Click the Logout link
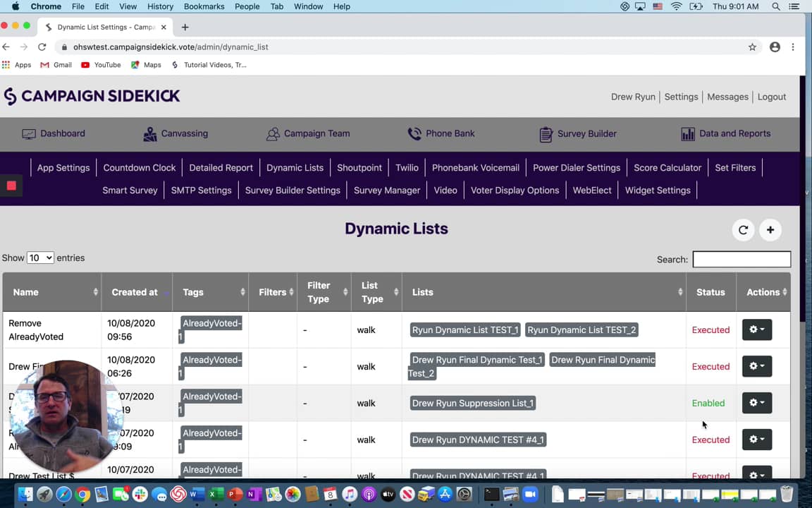812x508 pixels. click(x=771, y=97)
